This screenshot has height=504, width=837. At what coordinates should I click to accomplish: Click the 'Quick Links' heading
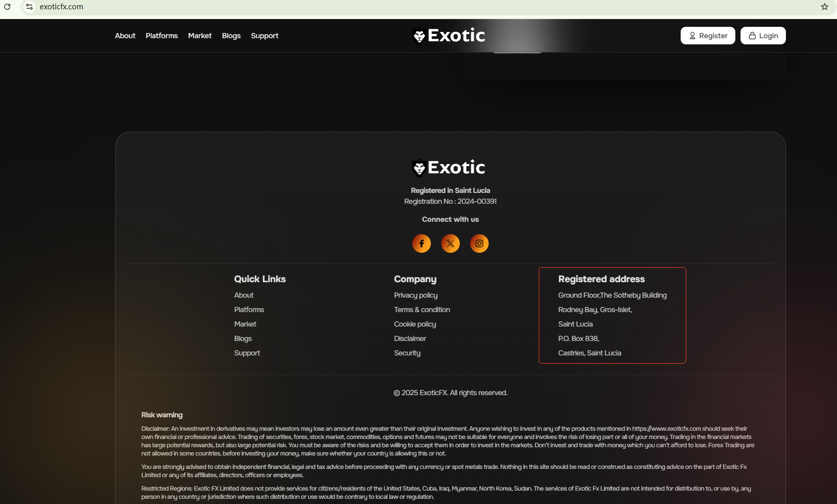click(260, 279)
